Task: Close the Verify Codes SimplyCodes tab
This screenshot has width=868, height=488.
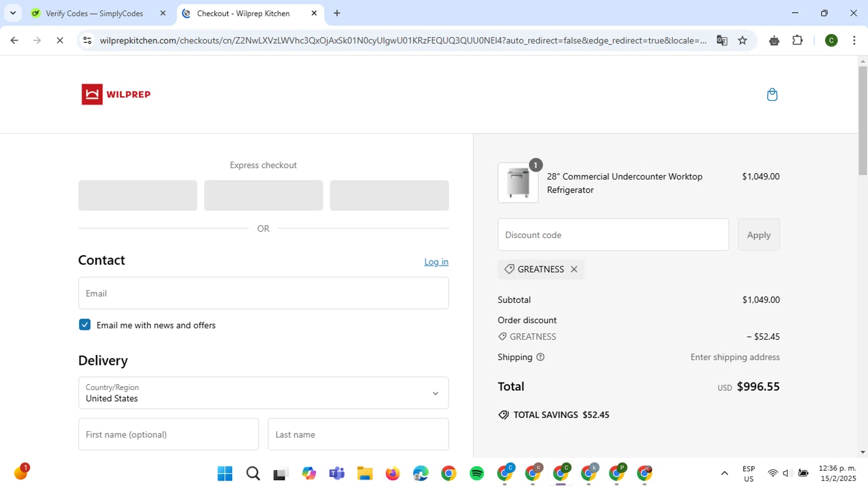Action: click(163, 13)
